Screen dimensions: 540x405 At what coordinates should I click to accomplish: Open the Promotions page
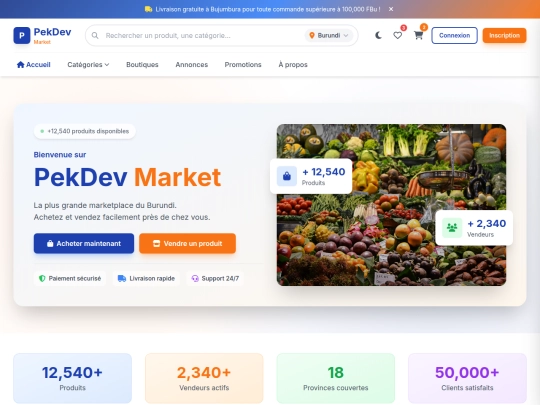[x=243, y=65]
